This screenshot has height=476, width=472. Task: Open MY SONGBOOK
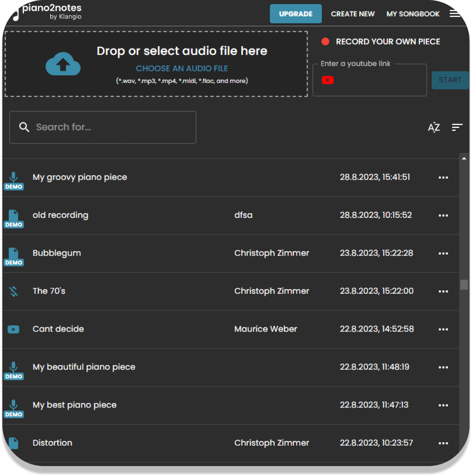412,14
